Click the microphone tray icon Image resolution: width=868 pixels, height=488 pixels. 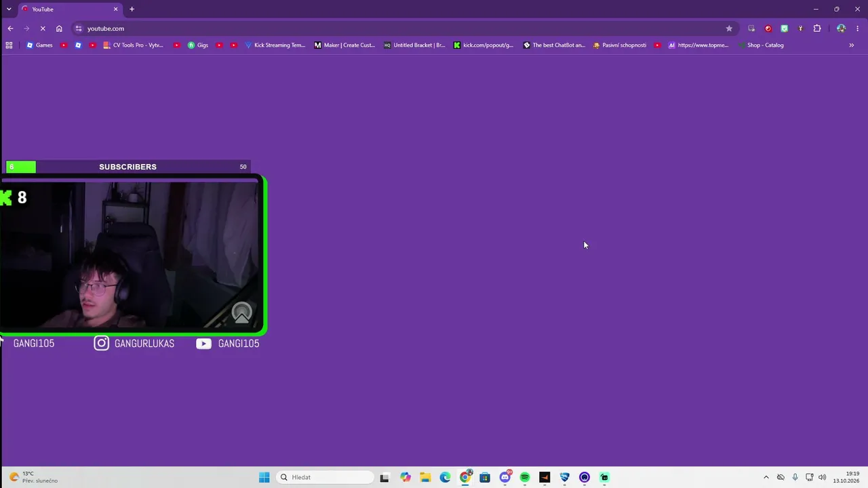click(x=795, y=477)
